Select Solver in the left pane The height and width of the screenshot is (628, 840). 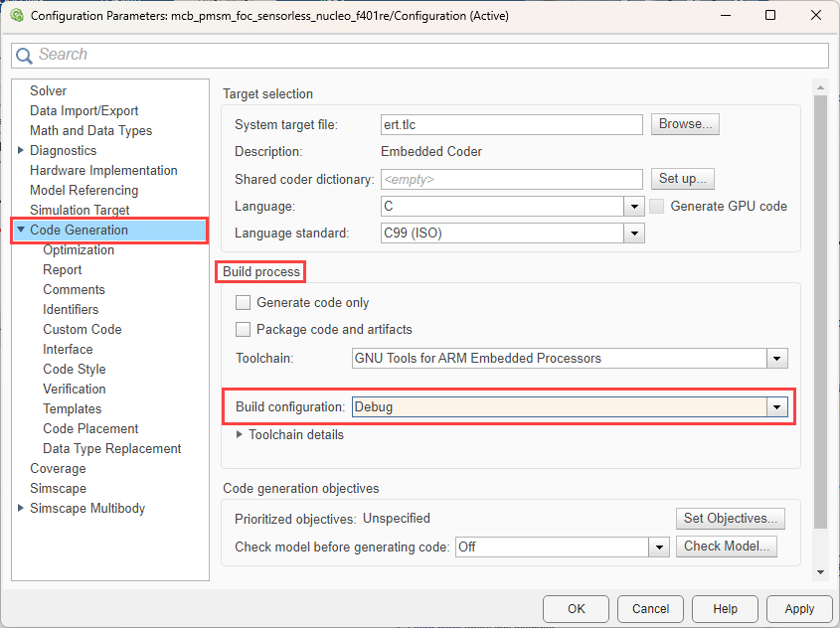tap(48, 90)
